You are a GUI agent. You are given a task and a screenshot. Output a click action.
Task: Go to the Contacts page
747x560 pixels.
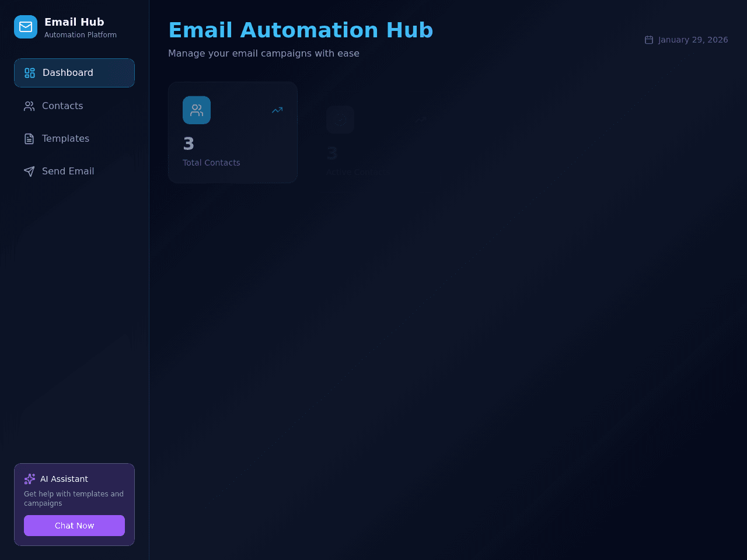coord(74,106)
